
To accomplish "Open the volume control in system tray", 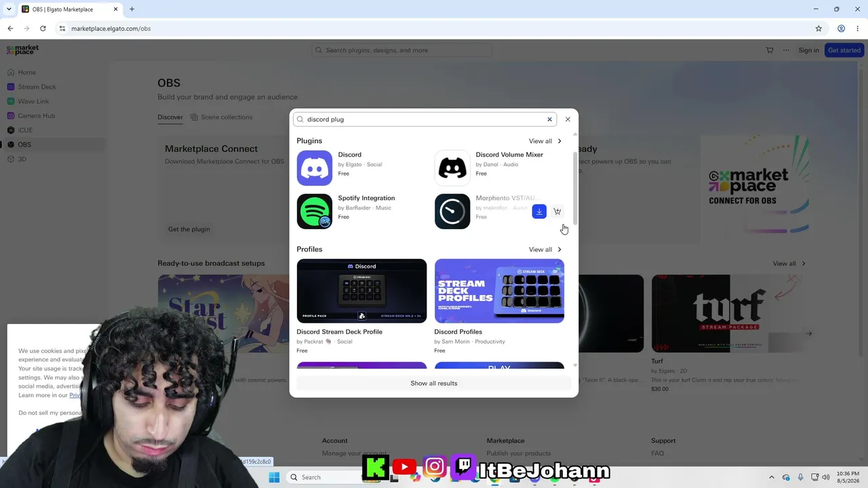I will [x=826, y=477].
